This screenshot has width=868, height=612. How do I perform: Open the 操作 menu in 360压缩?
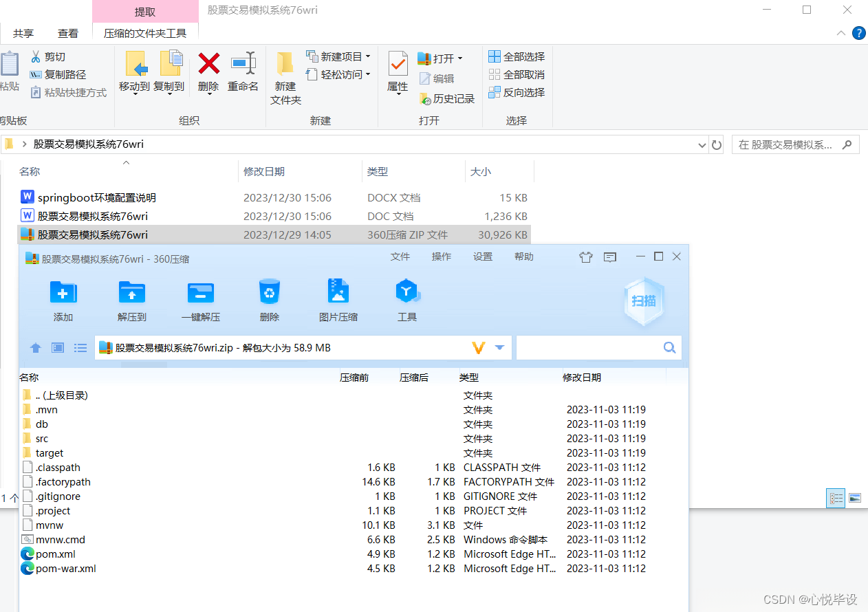[442, 256]
